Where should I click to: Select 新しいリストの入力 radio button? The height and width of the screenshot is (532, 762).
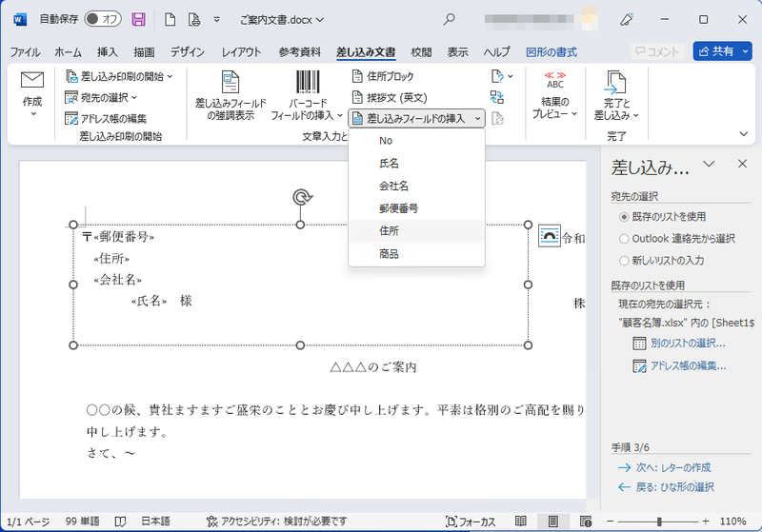624,260
